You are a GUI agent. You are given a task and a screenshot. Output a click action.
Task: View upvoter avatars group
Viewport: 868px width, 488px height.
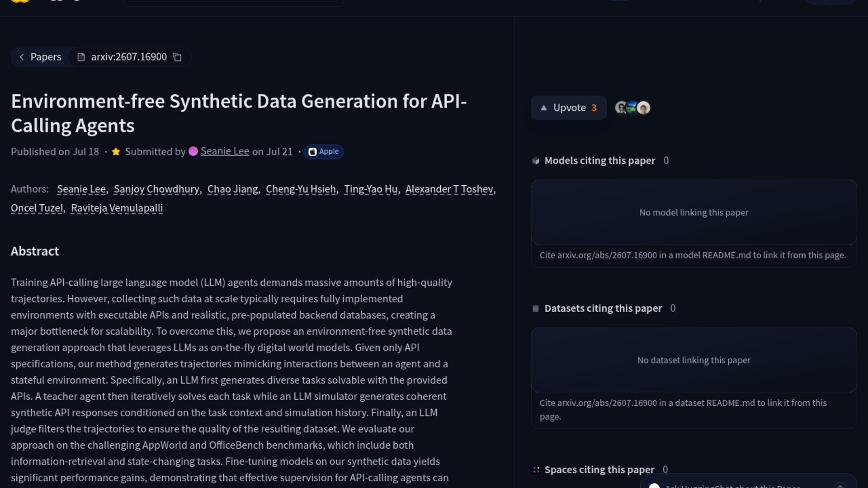point(632,108)
